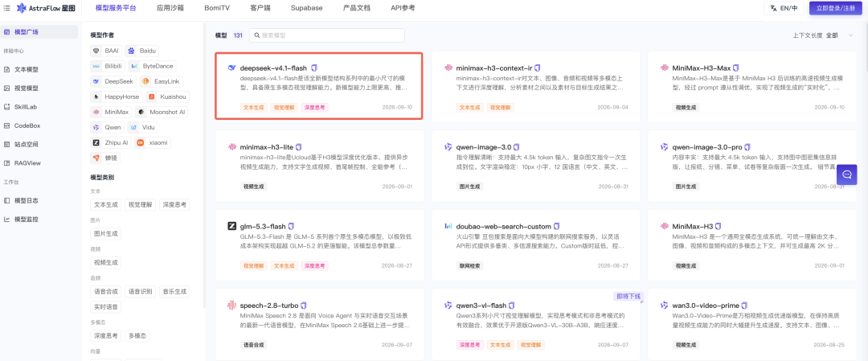Click the RAGView sidebar icon

click(x=6, y=162)
